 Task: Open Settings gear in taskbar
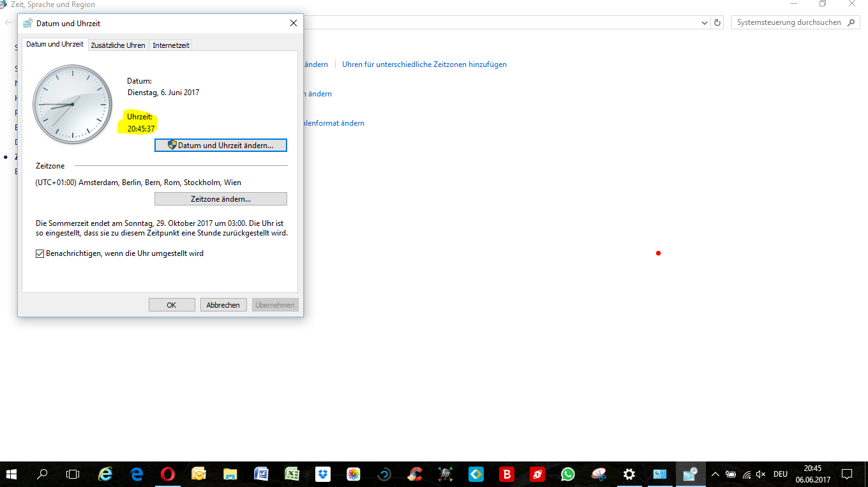[629, 474]
